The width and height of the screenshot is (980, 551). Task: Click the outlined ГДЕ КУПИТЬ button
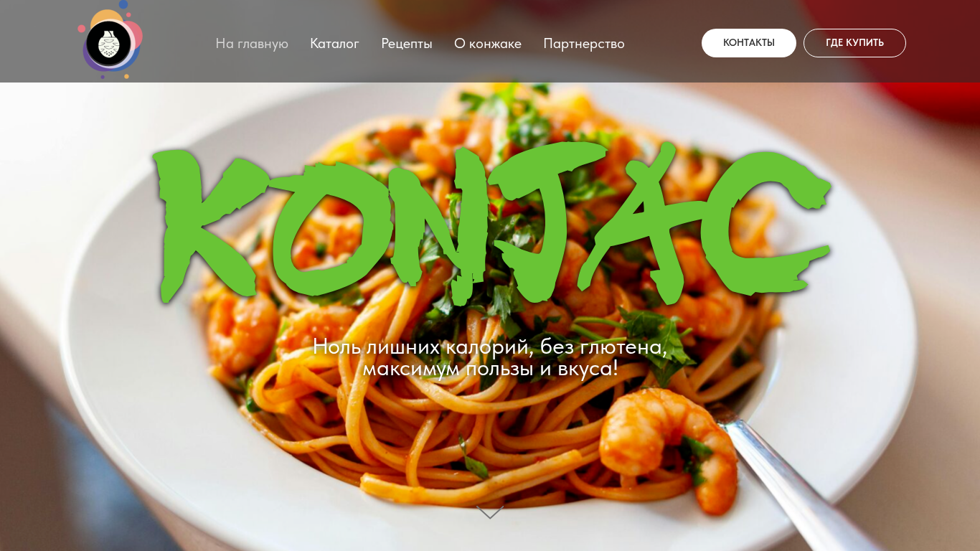854,43
